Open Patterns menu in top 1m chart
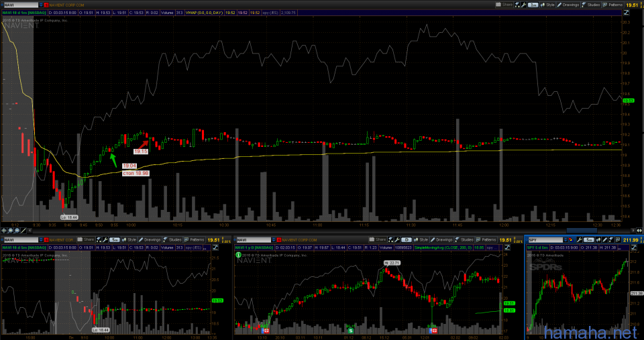 point(612,5)
